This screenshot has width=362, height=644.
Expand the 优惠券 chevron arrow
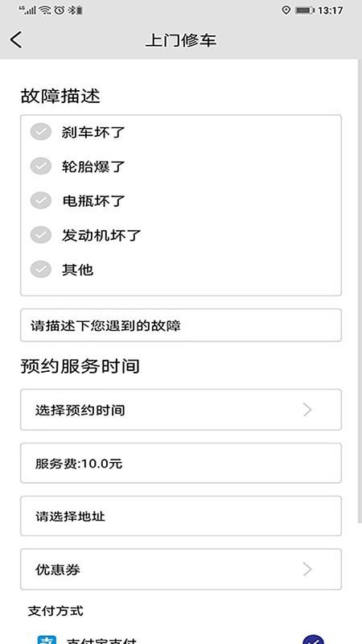click(x=307, y=569)
